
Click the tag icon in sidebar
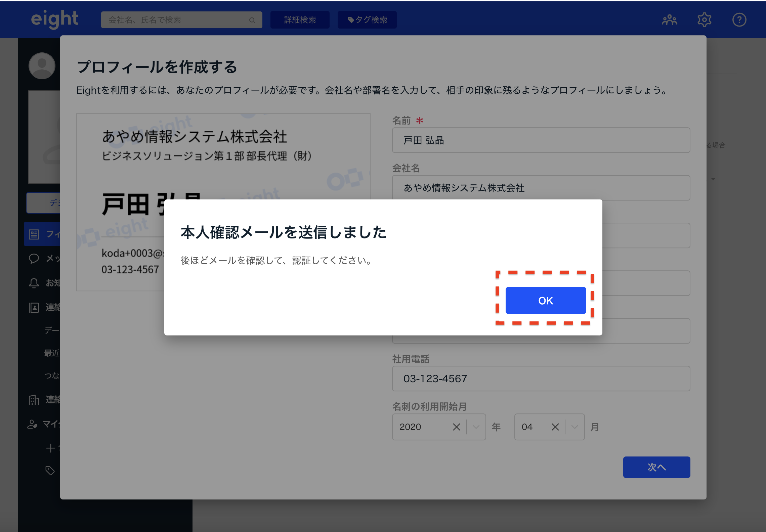point(50,471)
